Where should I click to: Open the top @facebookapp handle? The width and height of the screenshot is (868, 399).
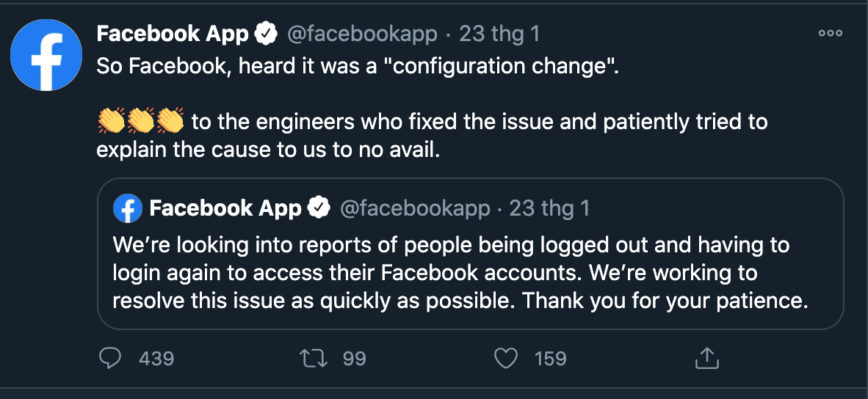click(361, 33)
